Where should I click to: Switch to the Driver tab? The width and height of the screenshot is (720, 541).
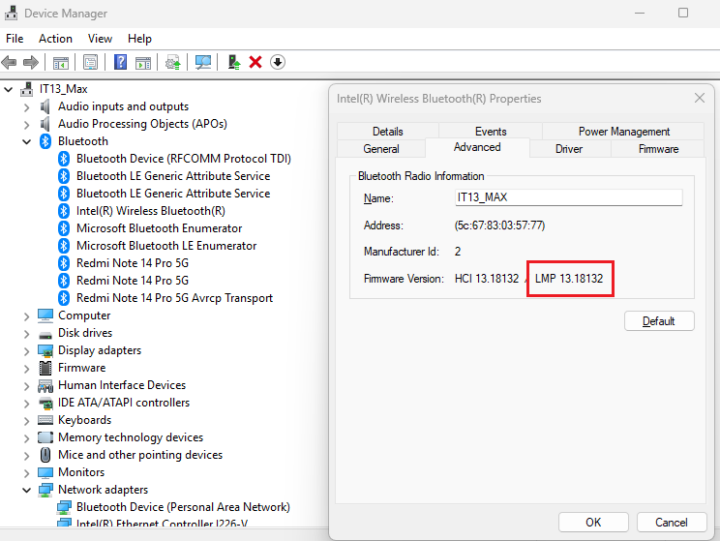point(568,149)
